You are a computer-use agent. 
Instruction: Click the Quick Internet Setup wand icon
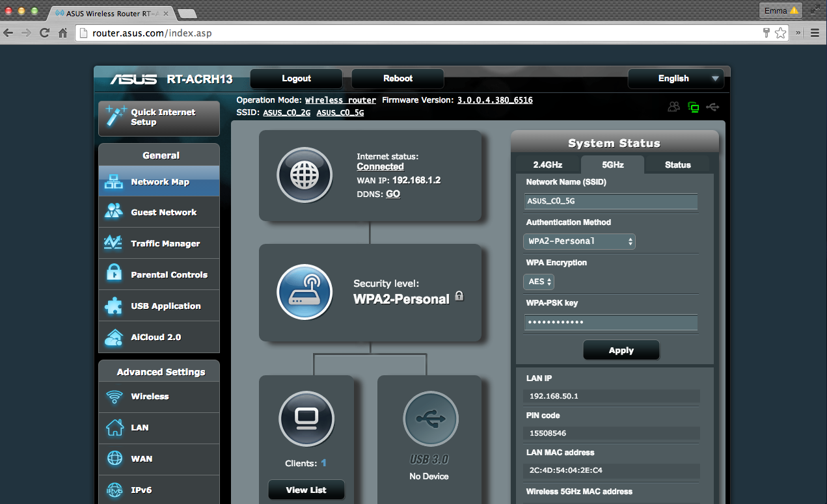115,116
